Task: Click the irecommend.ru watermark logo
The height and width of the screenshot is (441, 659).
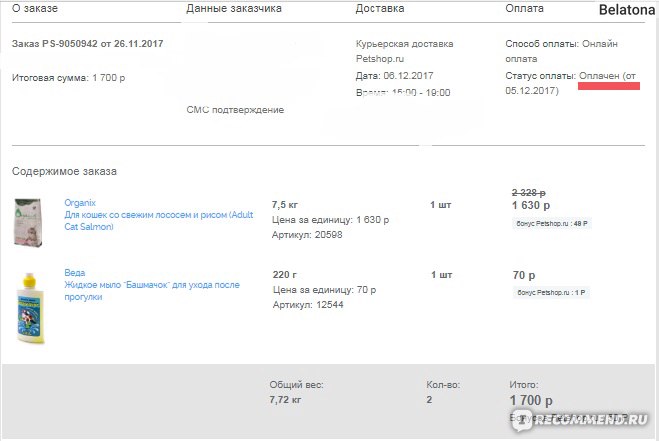Action: click(x=580, y=419)
